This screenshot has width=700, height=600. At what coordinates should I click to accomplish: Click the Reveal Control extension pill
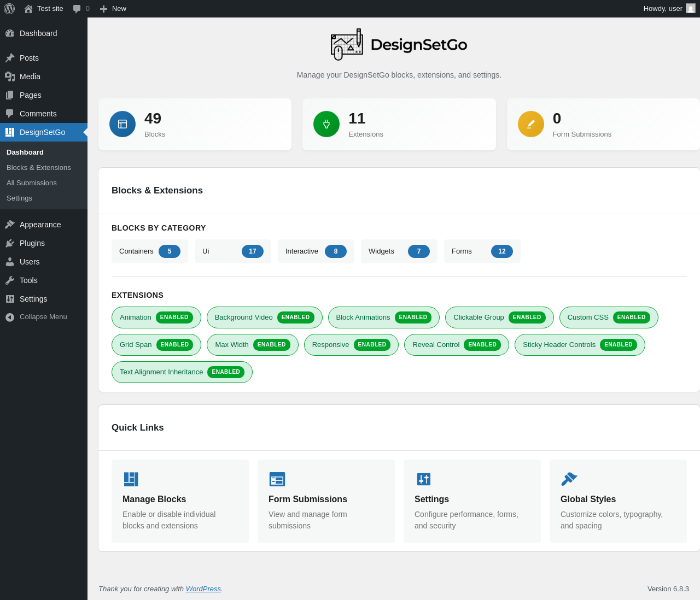457,345
